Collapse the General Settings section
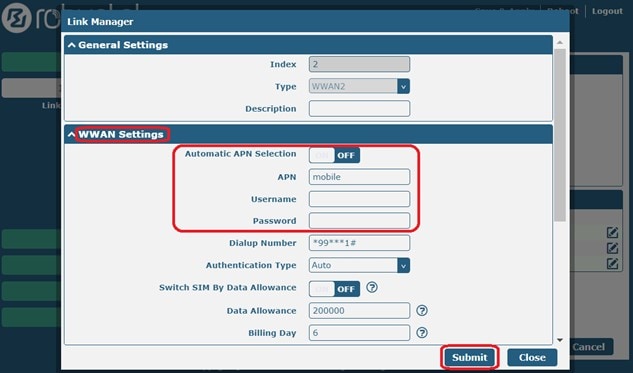633x373 pixels. pyautogui.click(x=71, y=45)
